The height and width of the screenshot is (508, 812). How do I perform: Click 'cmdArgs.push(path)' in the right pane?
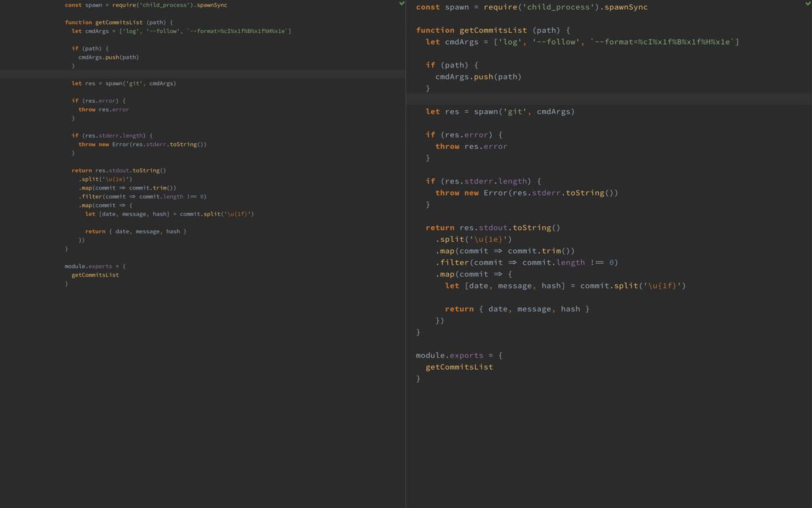[x=479, y=77]
